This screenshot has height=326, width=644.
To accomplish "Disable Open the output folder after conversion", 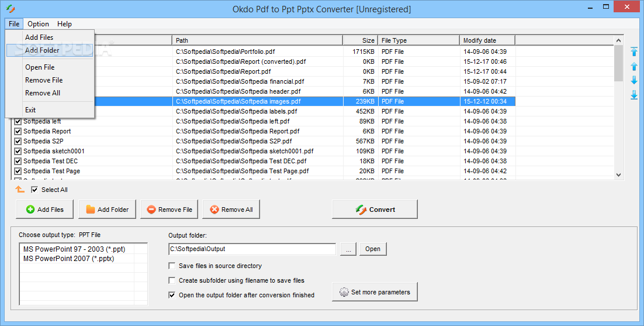I will [172, 295].
